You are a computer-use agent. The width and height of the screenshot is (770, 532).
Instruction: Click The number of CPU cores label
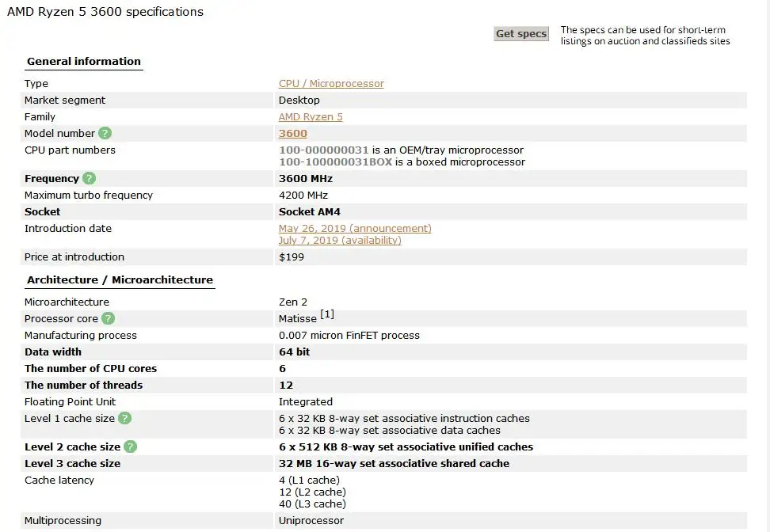point(90,369)
